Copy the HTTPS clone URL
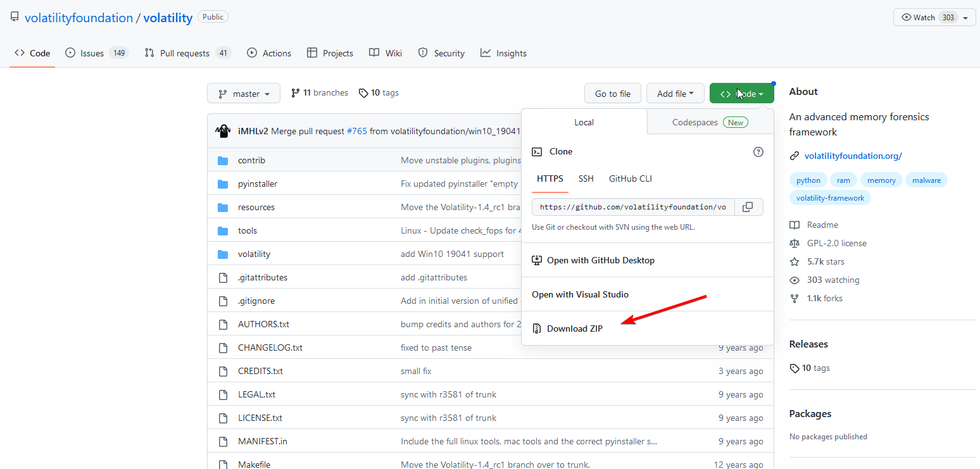The image size is (980, 469). click(x=748, y=207)
